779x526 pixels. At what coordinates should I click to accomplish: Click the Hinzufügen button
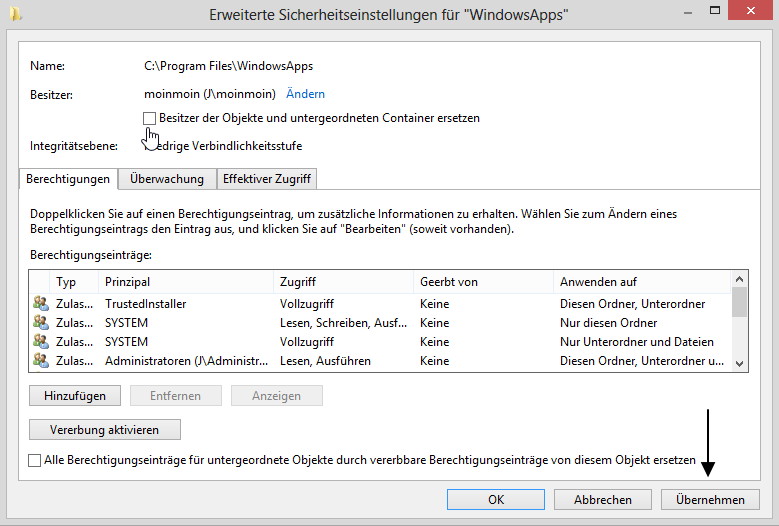tap(75, 396)
